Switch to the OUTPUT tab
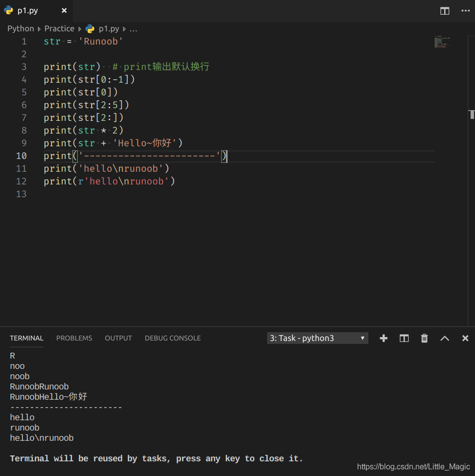 [118, 338]
